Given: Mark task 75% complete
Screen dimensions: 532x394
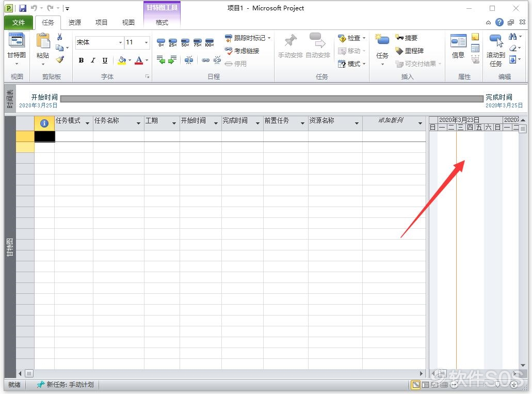Looking at the screenshot, I should [x=198, y=42].
